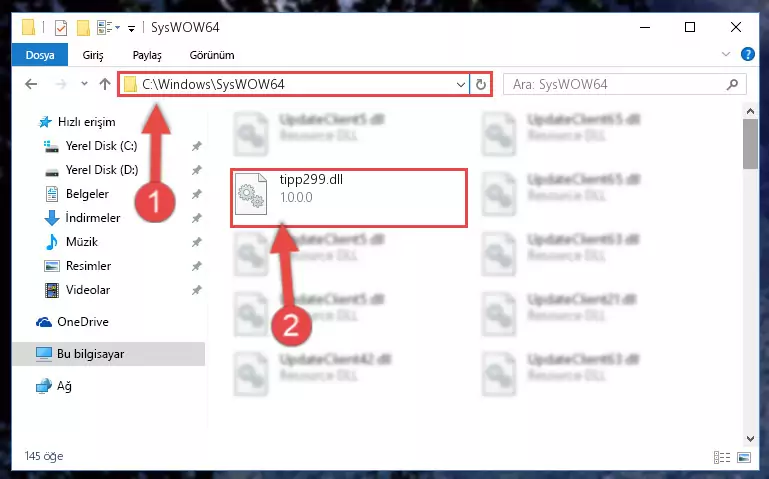Unpin Belgeler using its pin icon
Viewport: 769px width, 479px height.
[196, 194]
